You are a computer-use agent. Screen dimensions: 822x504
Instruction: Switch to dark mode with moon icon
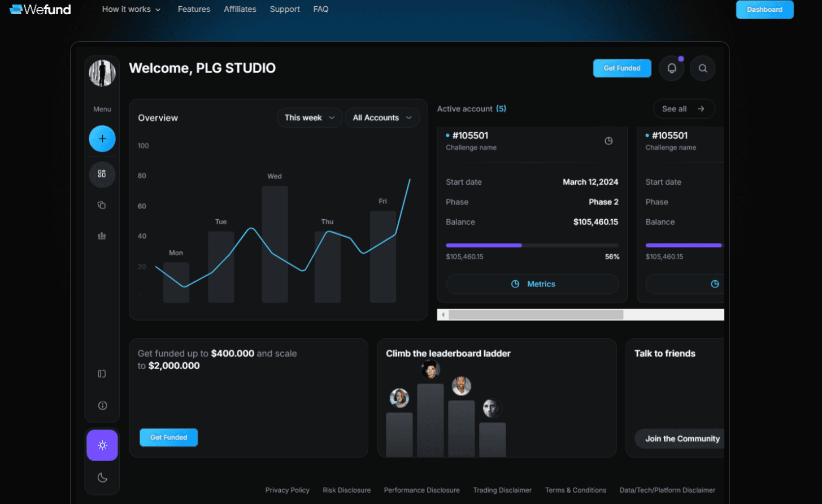[102, 477]
